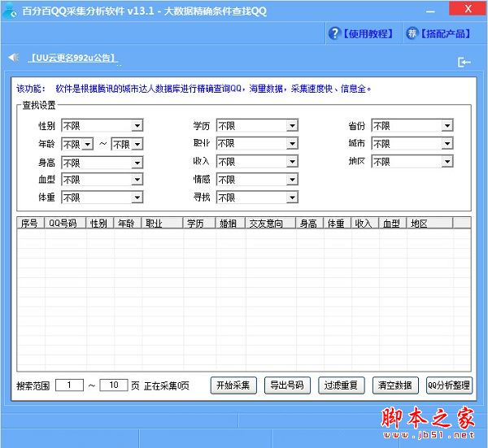Image resolution: width=488 pixels, height=448 pixels.
Task: Open the maximum 年龄 dropdown
Action: click(127, 144)
